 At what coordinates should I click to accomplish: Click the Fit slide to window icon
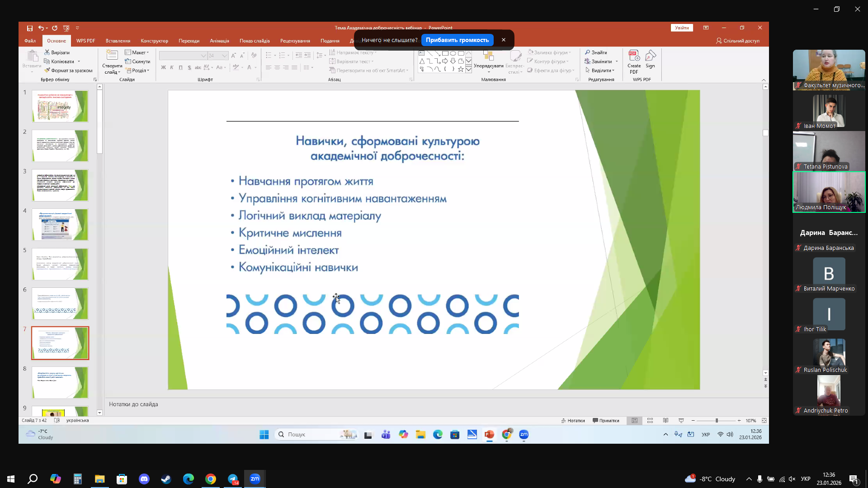click(764, 421)
